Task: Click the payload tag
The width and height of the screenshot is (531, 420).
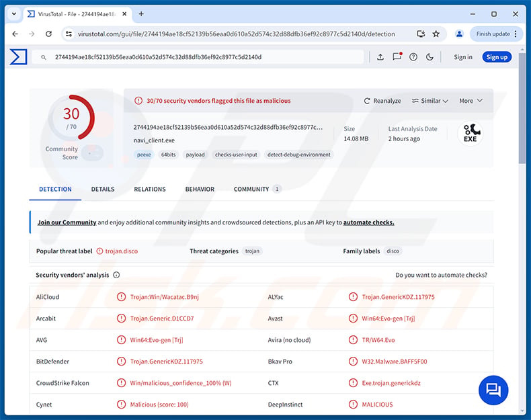Action: [196, 155]
